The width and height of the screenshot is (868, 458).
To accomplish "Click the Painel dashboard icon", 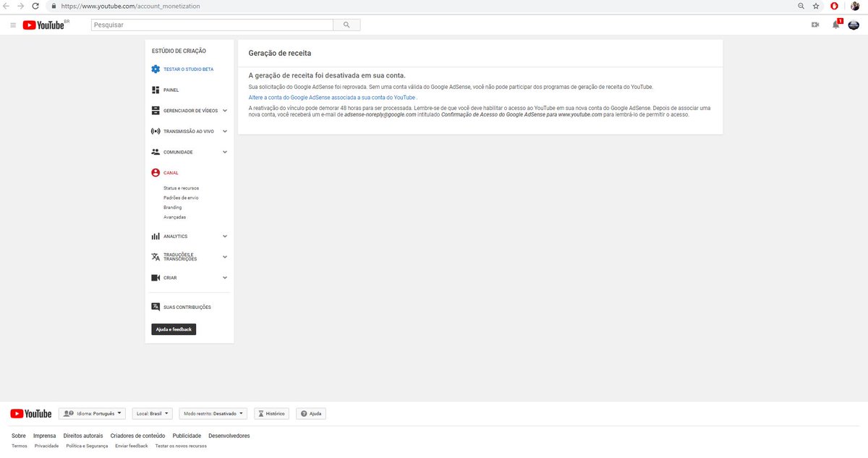I will (156, 90).
